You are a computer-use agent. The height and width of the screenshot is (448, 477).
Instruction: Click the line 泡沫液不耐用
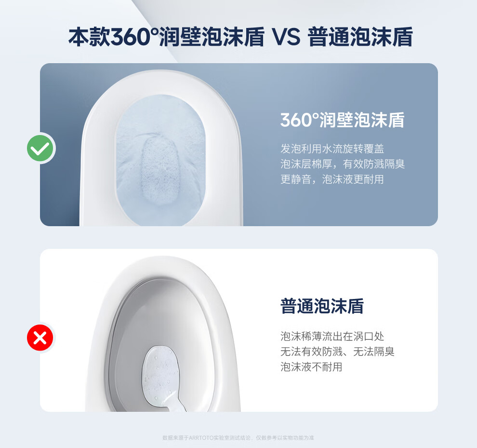[311, 367]
